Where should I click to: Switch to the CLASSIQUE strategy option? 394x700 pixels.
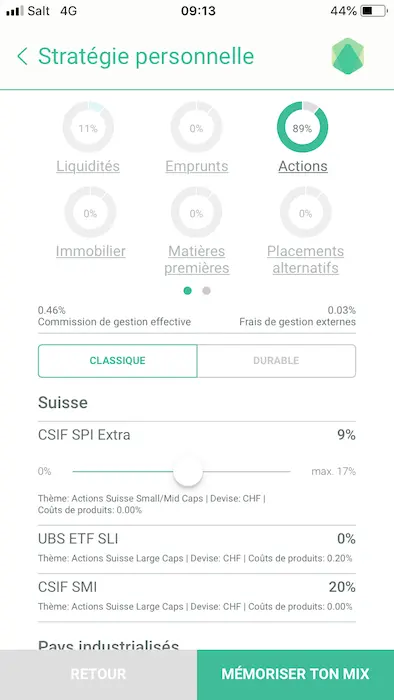point(117,361)
